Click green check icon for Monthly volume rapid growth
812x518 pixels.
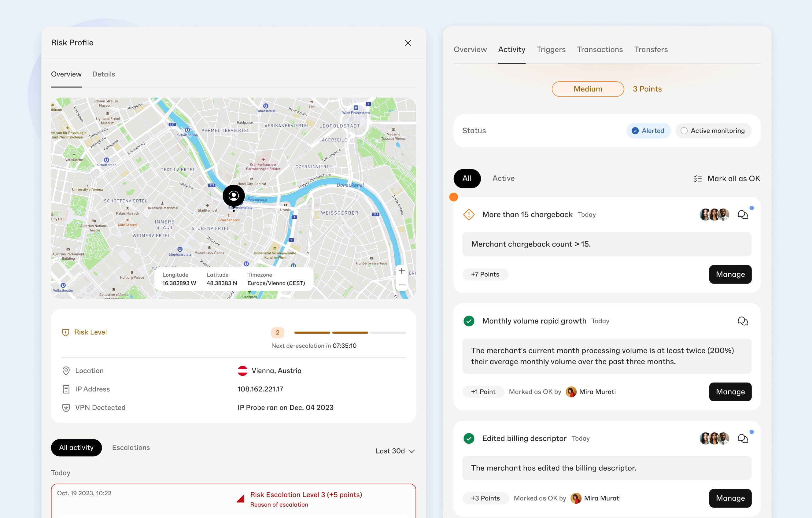pos(469,321)
